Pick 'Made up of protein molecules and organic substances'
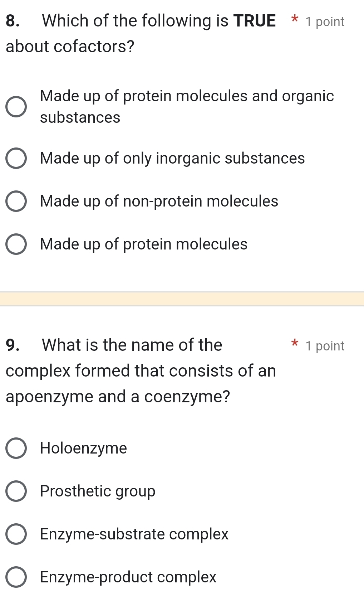The width and height of the screenshot is (364, 601). click(x=16, y=106)
